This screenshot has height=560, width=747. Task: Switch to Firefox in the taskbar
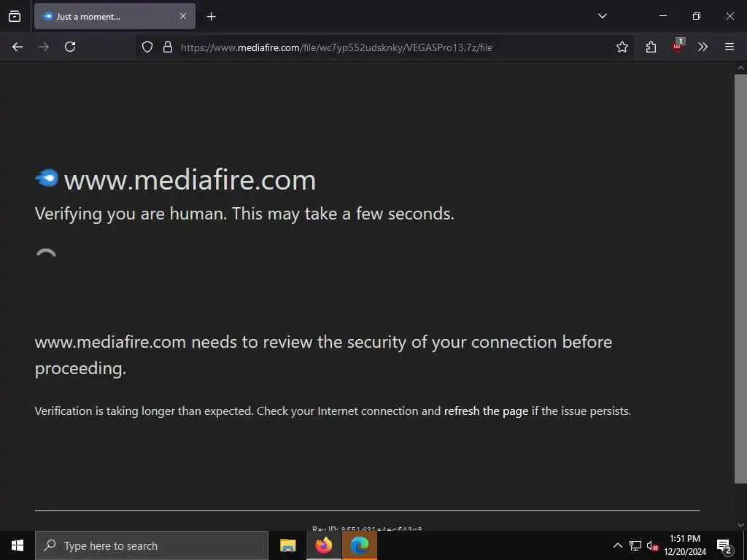(323, 545)
